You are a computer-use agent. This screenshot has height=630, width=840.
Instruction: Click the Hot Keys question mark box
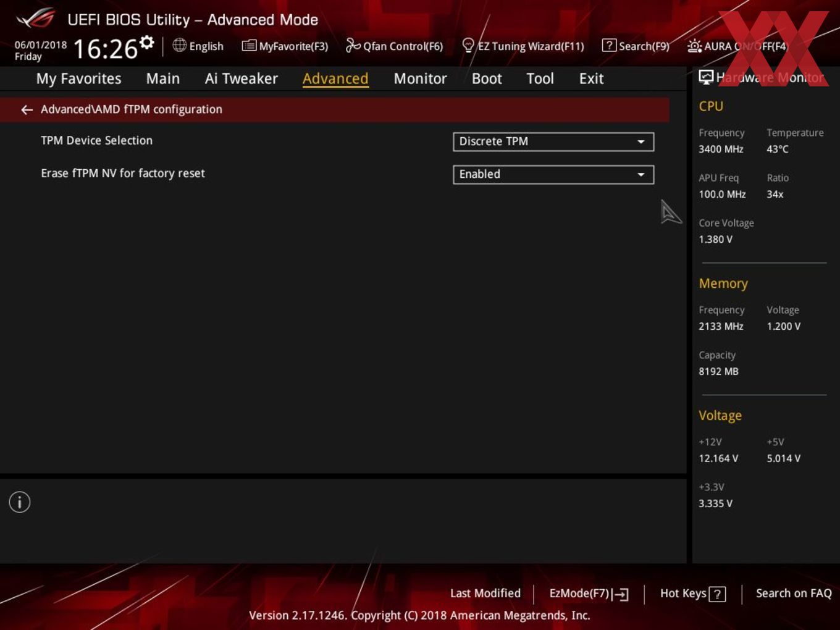click(x=717, y=594)
